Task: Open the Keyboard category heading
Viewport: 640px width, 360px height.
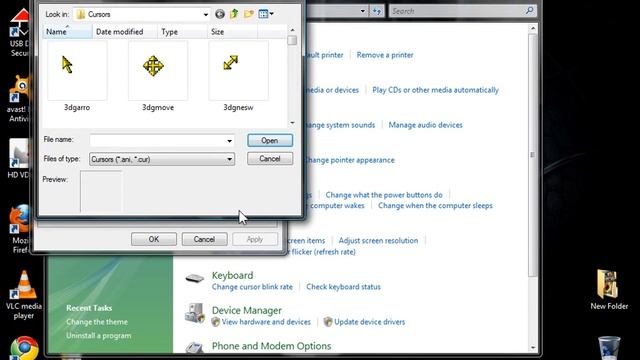Action: pos(232,276)
